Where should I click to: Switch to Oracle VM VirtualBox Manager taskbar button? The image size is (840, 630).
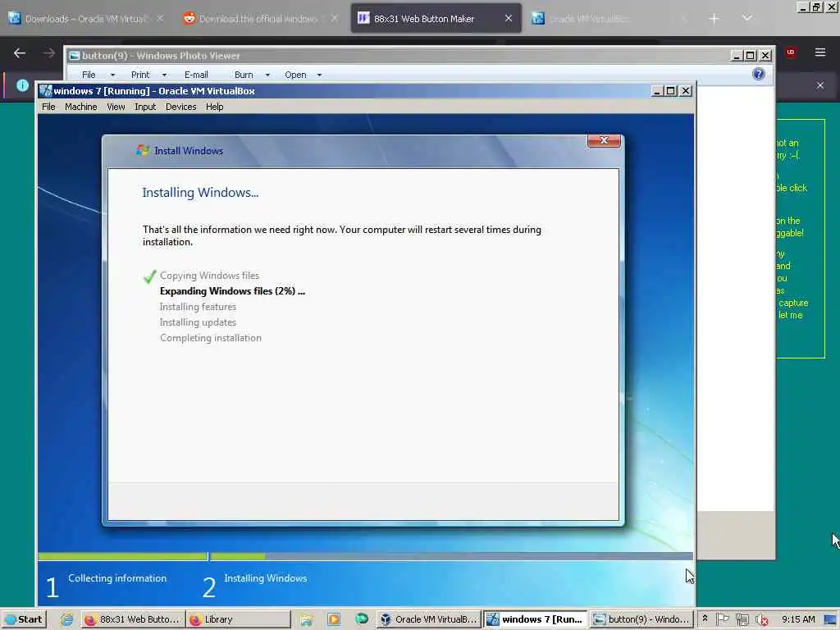[428, 619]
